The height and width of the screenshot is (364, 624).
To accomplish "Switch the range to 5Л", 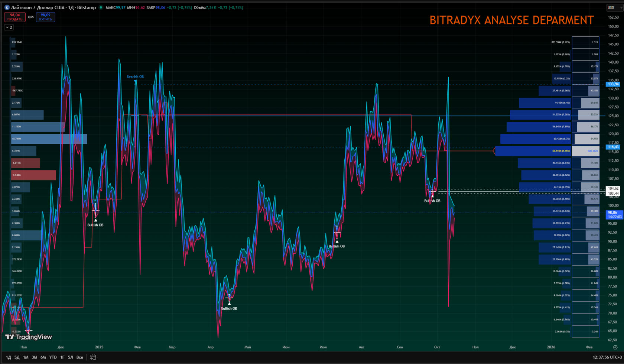I will coord(70,357).
